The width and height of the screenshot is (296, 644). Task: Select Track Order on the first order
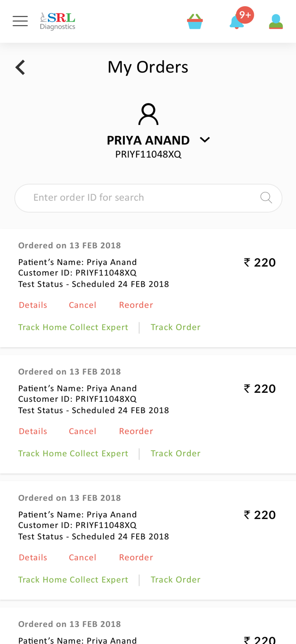tap(176, 327)
